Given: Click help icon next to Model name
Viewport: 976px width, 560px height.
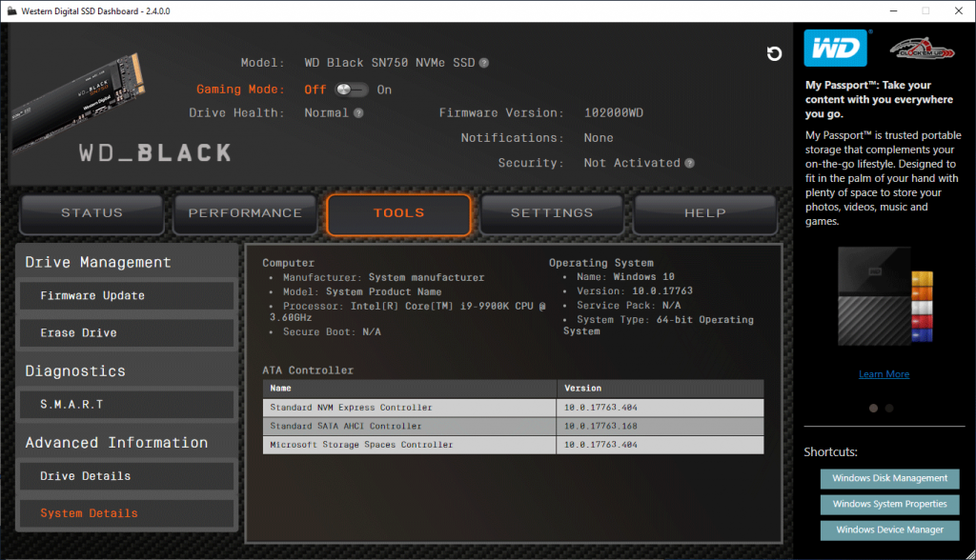Looking at the screenshot, I should 484,63.
